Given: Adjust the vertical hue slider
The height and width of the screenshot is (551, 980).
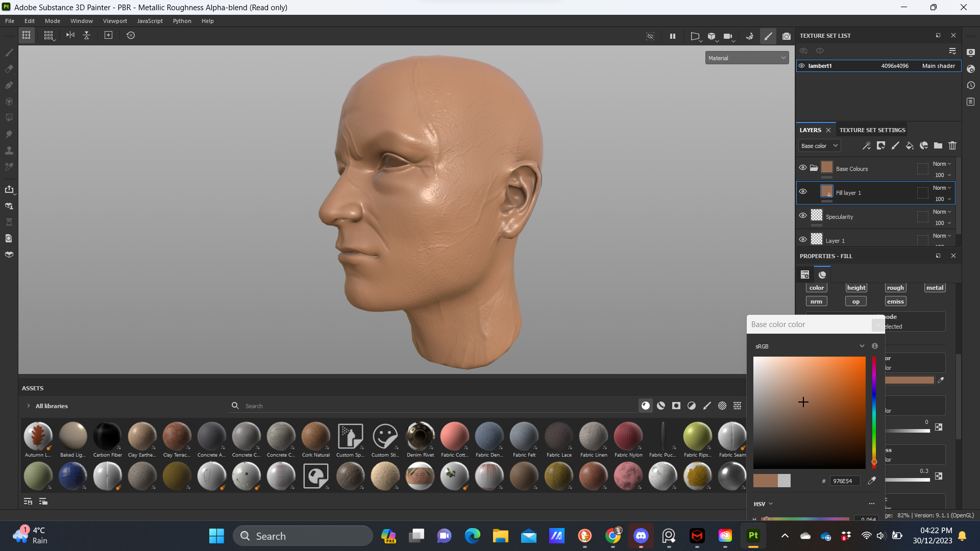Looking at the screenshot, I should tap(874, 413).
